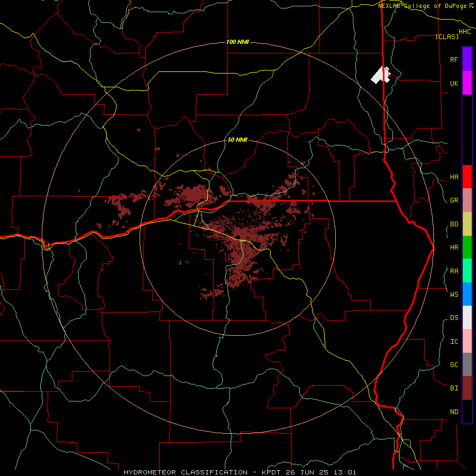Image resolution: width=476 pixels, height=476 pixels.
Task: Click the RF purple legend swatch
Action: (467, 59)
